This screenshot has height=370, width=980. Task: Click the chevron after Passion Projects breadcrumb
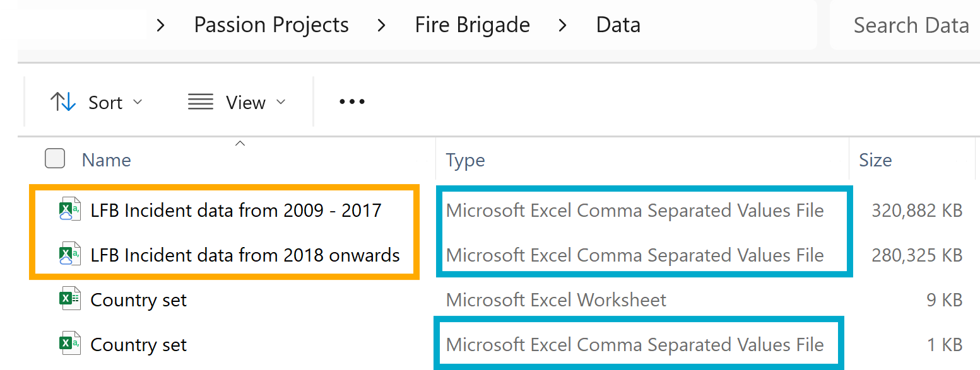coord(381,26)
